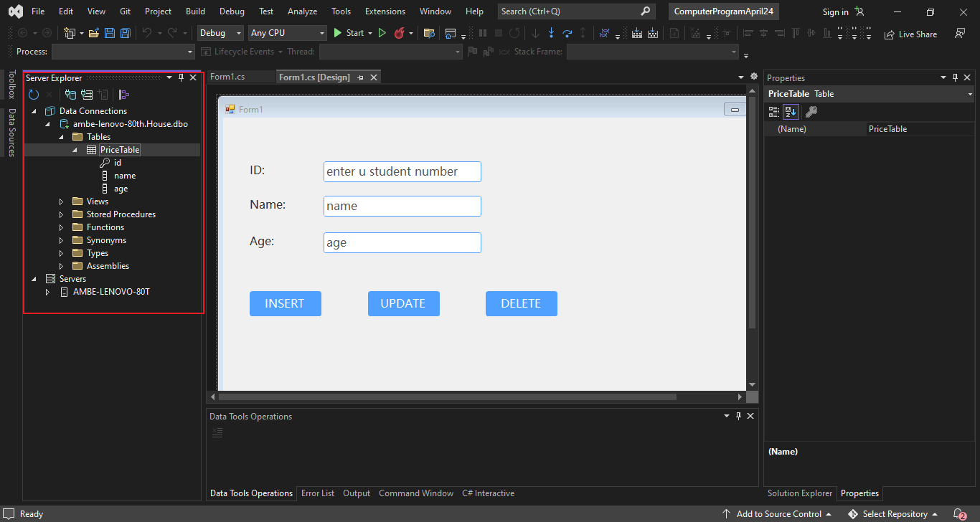The image size is (980, 522).
Task: Click the ID textbox on the form
Action: [x=402, y=171]
